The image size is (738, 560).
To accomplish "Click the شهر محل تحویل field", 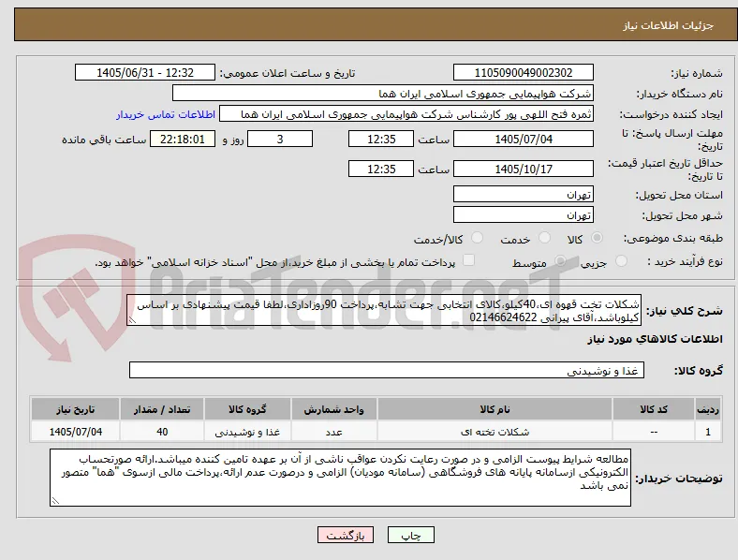I will click(524, 214).
